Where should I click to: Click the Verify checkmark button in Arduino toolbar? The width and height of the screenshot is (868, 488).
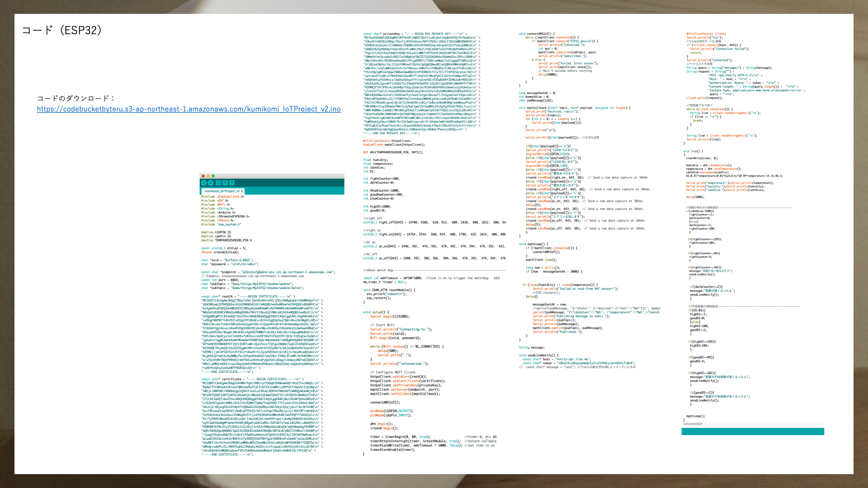203,183
